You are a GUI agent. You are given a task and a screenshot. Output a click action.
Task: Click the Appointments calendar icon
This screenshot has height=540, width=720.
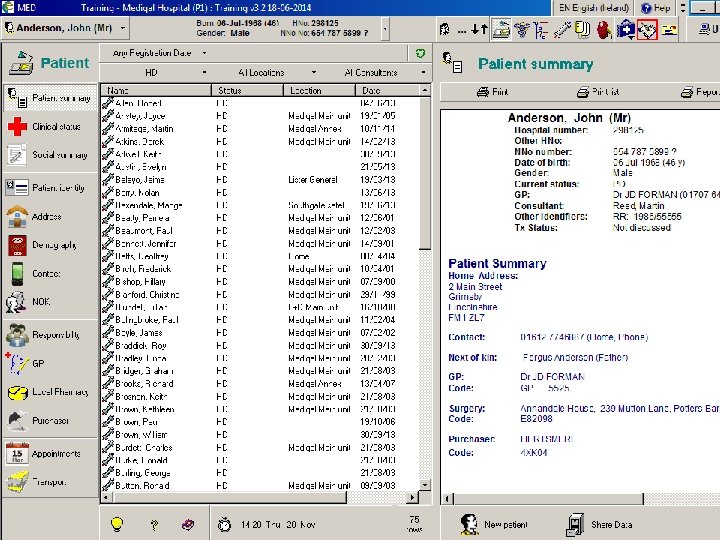click(x=17, y=453)
